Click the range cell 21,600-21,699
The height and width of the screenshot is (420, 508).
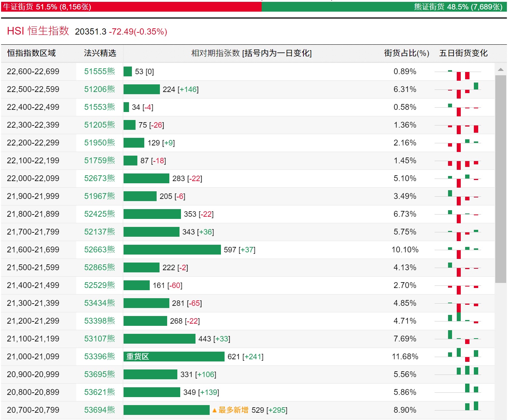coord(33,249)
